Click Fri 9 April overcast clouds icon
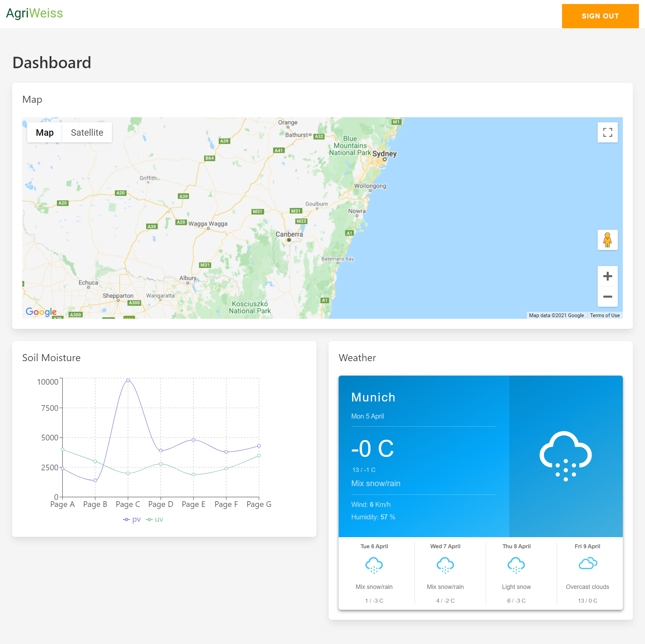This screenshot has width=645, height=644. click(x=587, y=564)
